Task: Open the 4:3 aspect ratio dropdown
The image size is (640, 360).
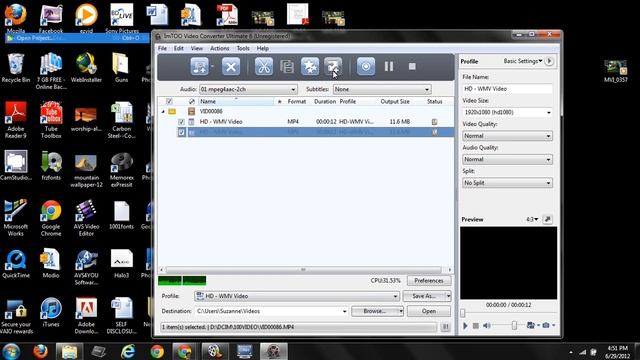Action: coord(532,220)
